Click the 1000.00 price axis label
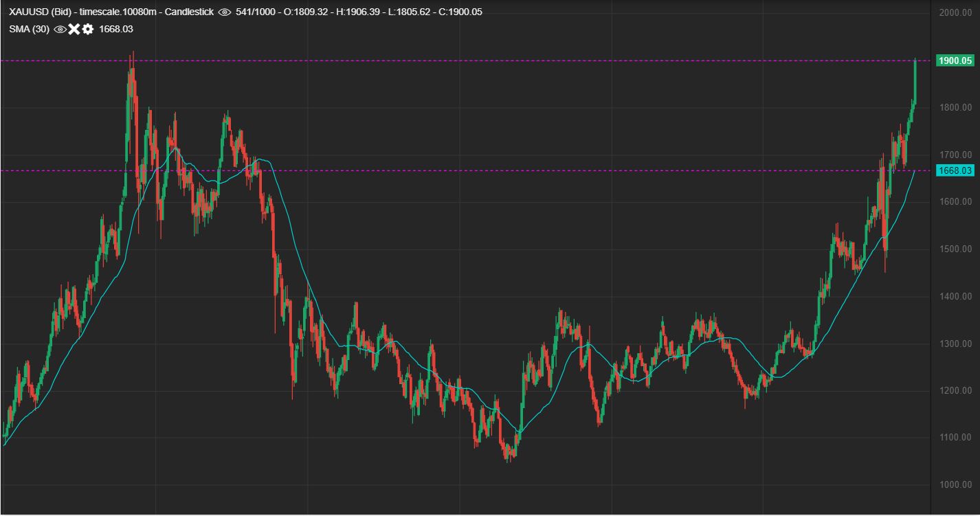Viewport: 980px width, 516px height. click(955, 484)
